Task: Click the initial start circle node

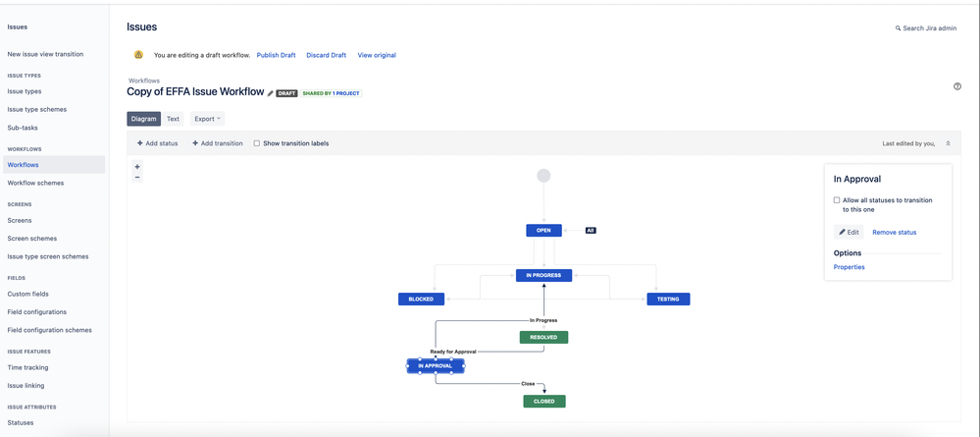Action: tap(543, 176)
